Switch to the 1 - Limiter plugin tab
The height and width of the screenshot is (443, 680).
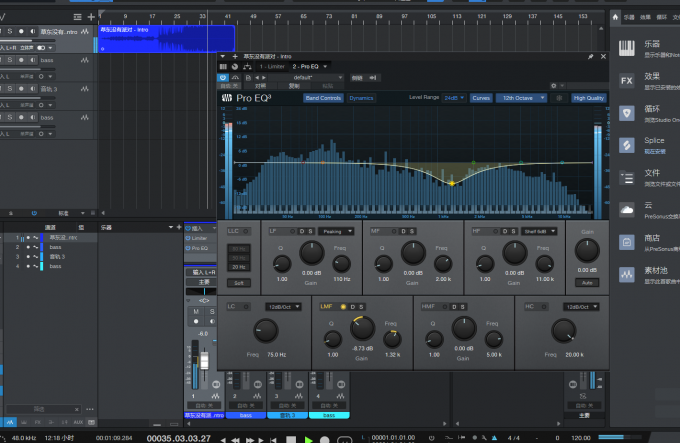272,66
